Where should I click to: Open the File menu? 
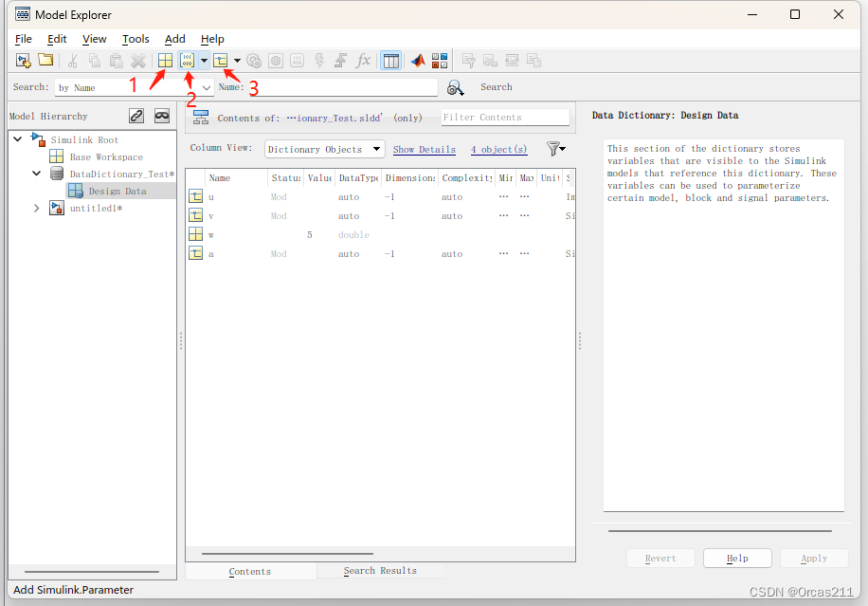[x=24, y=39]
